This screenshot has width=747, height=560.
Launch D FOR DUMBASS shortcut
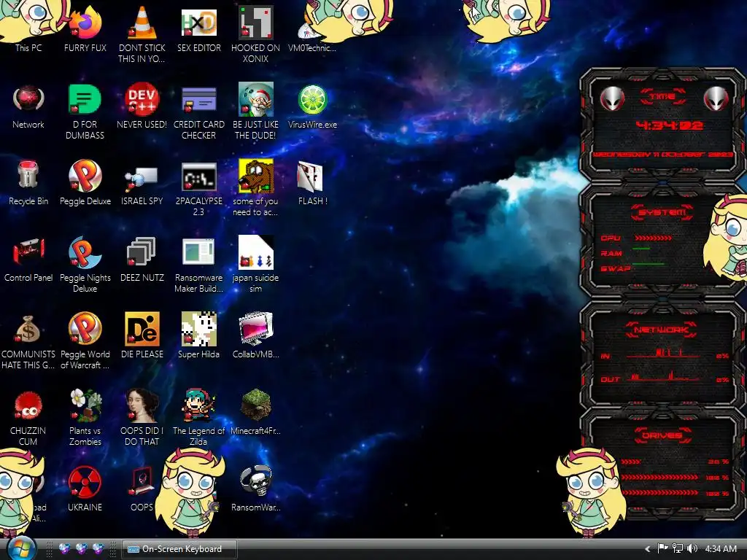pyautogui.click(x=85, y=99)
